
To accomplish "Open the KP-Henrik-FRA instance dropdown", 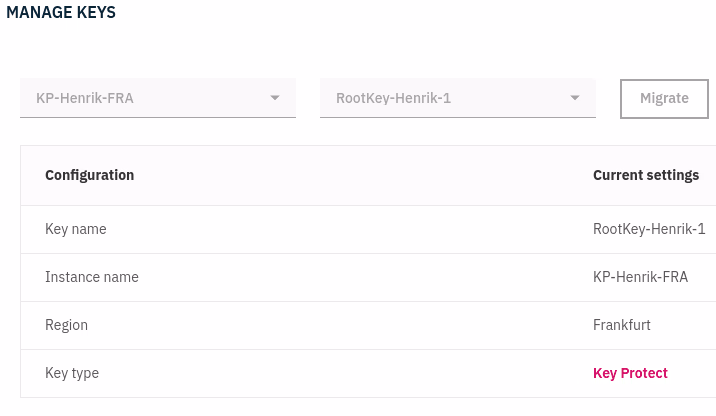I will pos(150,98).
